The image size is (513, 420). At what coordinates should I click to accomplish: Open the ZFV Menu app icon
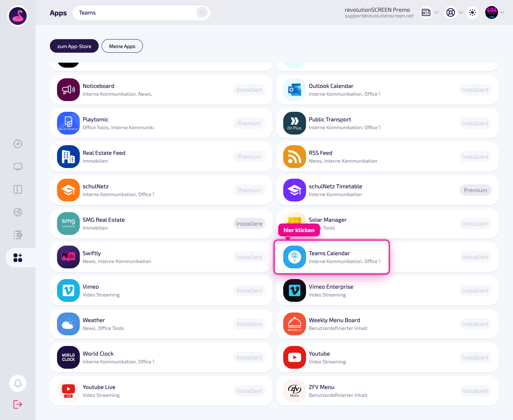[294, 391]
